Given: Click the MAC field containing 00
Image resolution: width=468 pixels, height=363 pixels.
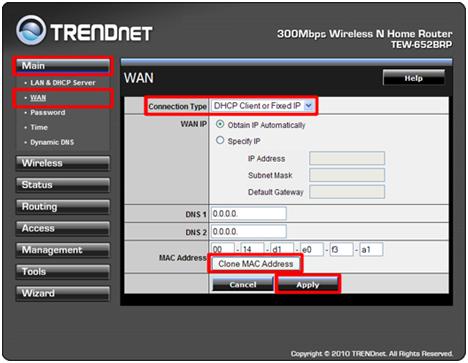Looking at the screenshot, I should pyautogui.click(x=223, y=249).
